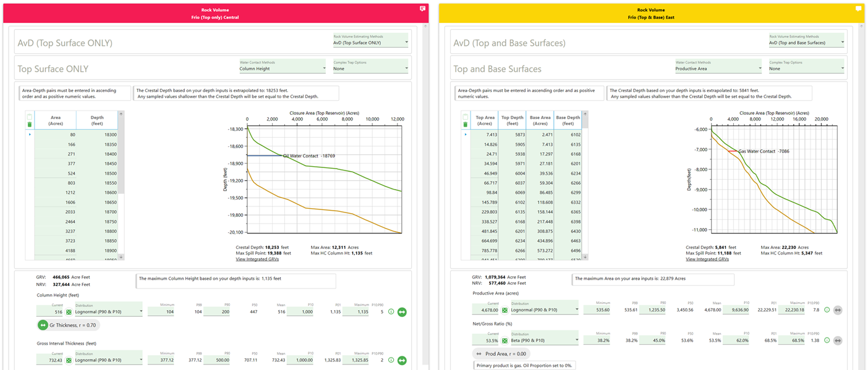Select Central table cell with depth 18500
The image size is (868, 370).
[96, 173]
